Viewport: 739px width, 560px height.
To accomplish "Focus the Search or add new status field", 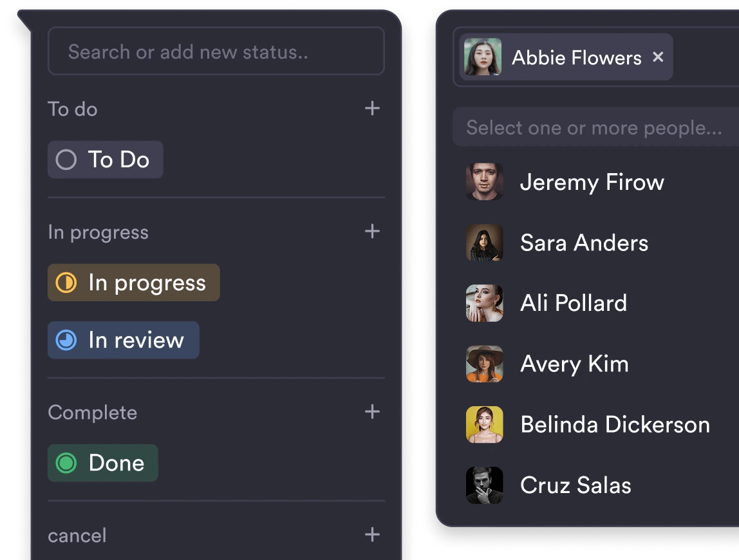I will pos(216,51).
